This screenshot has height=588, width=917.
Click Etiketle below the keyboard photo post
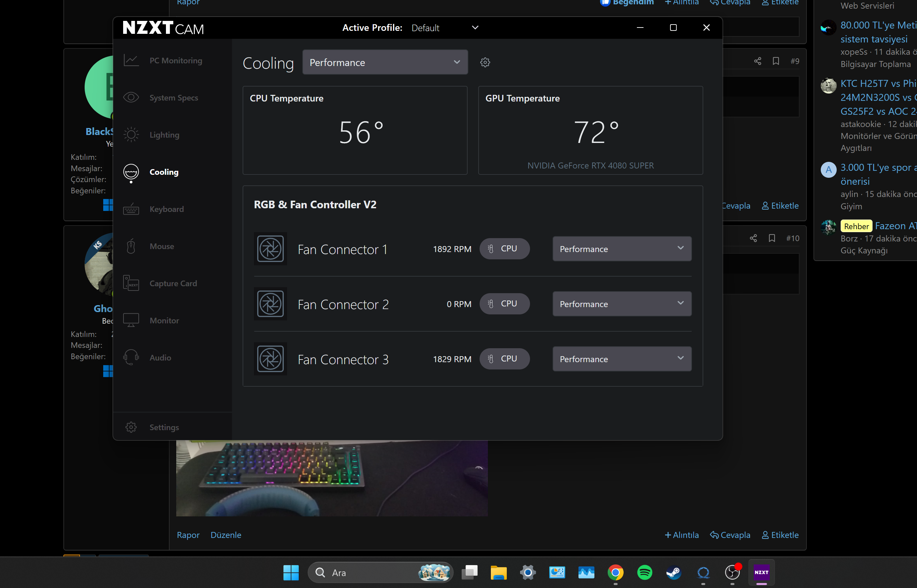pos(780,535)
